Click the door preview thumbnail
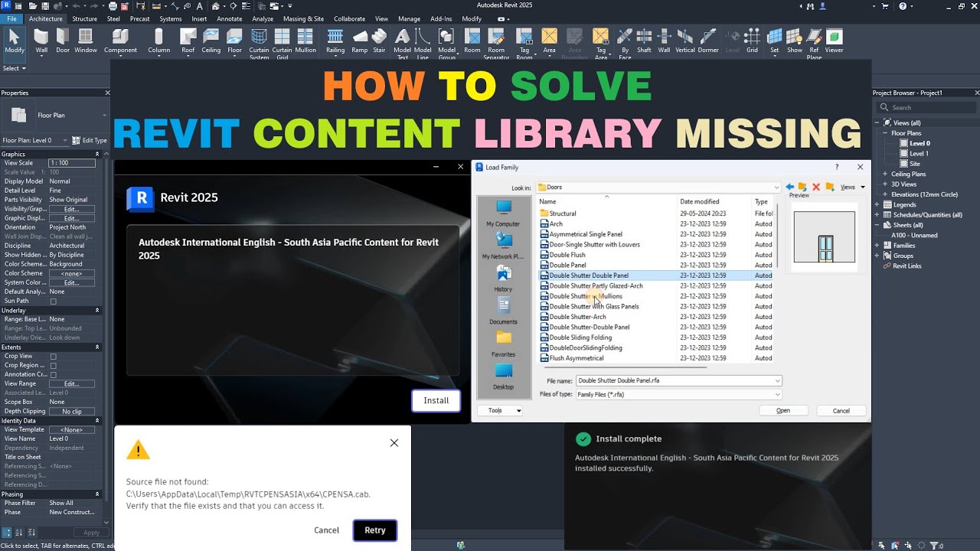Image resolution: width=980 pixels, height=551 pixels. [825, 237]
